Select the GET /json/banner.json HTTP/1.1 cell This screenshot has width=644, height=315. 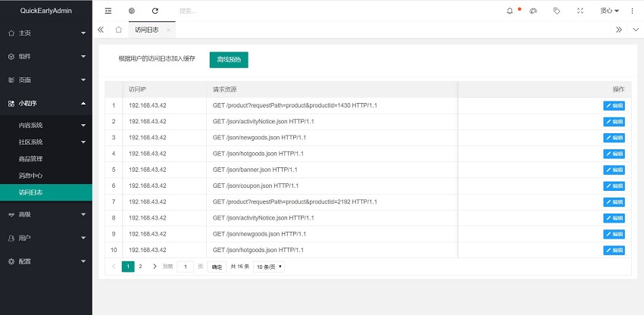pos(332,170)
